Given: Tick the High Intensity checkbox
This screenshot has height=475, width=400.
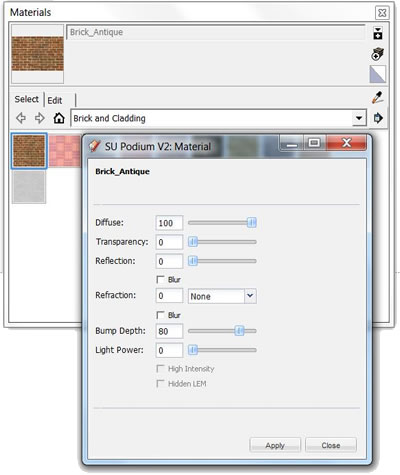Looking at the screenshot, I should (x=160, y=368).
